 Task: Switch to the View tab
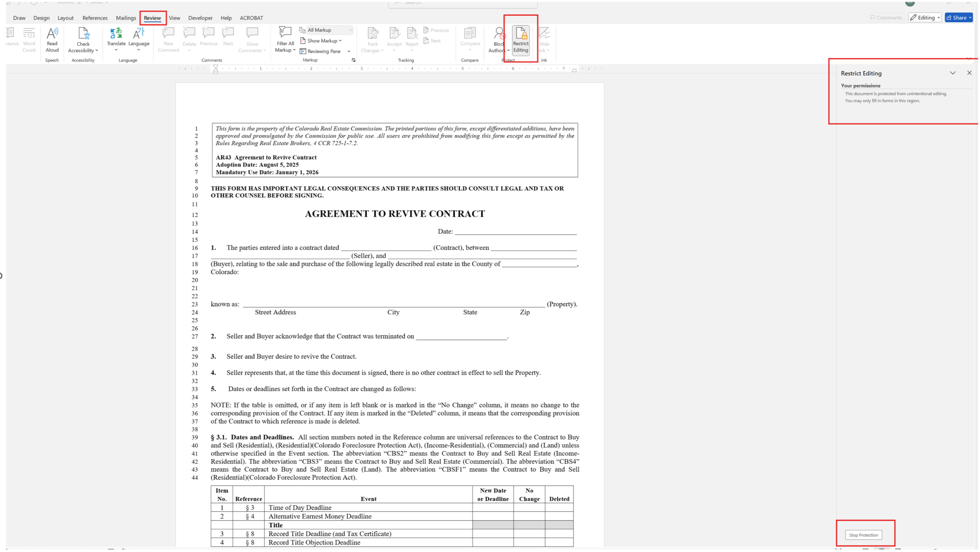pos(174,18)
